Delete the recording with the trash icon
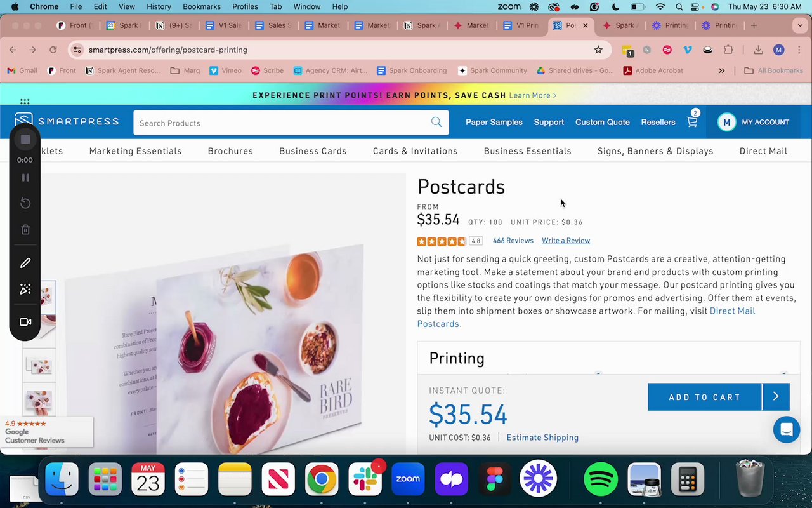The image size is (812, 508). pos(25,230)
